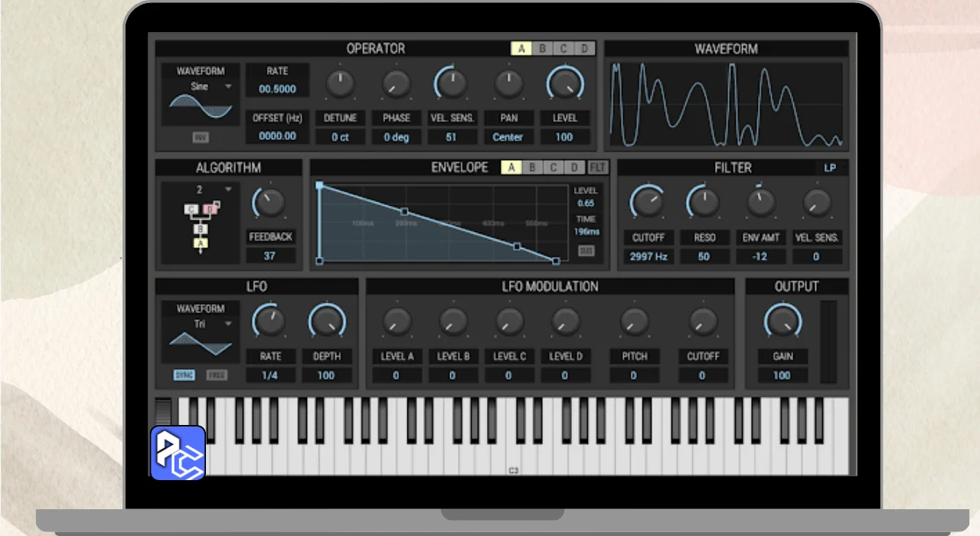Click the LFO Modulation Level D knob

click(565, 321)
